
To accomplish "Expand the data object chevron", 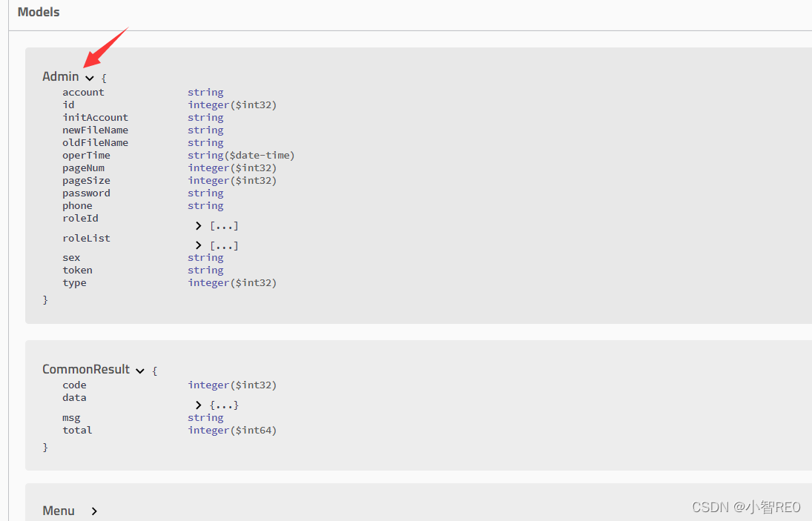I will pyautogui.click(x=198, y=405).
